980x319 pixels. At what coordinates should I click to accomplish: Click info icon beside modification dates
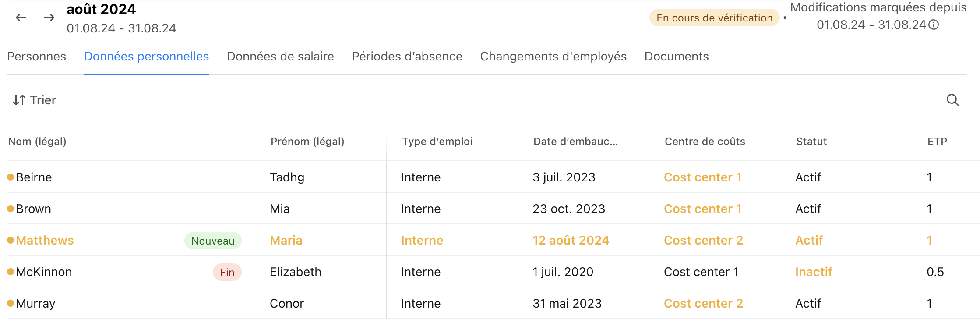coord(934,25)
